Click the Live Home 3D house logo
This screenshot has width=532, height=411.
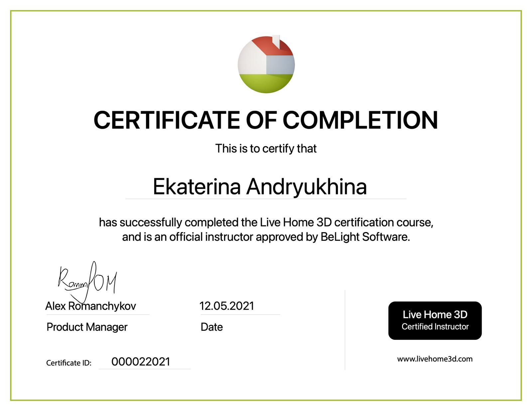pos(266,65)
